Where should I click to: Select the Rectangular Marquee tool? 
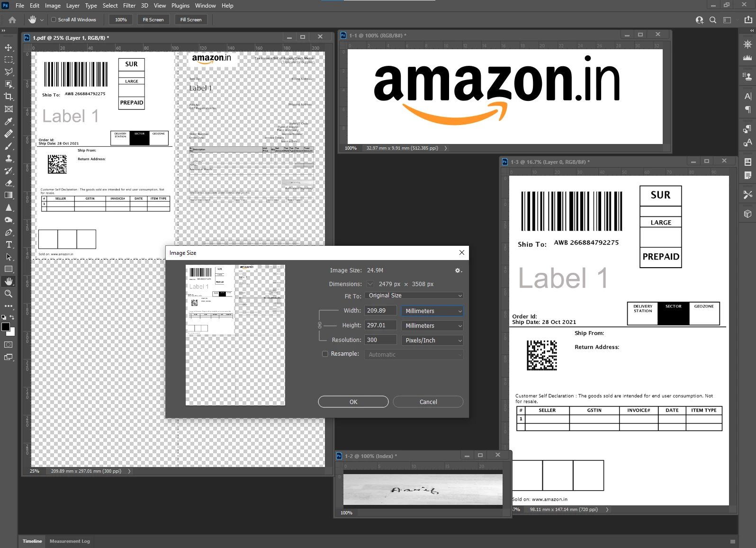click(x=9, y=60)
